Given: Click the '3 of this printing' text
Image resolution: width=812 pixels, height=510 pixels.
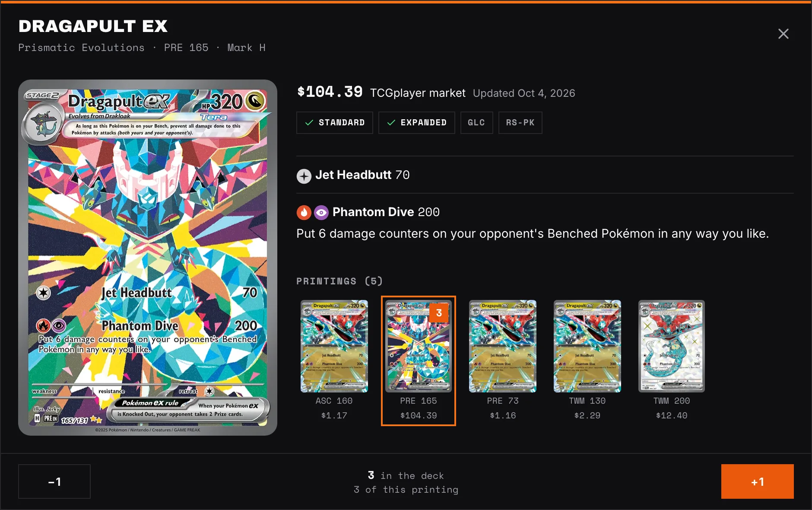Looking at the screenshot, I should 406,490.
